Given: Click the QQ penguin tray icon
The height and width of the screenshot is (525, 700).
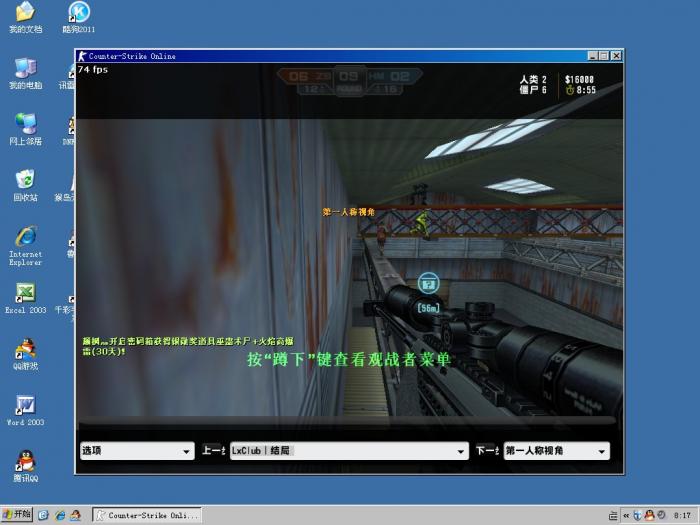Looking at the screenshot, I should (x=649, y=516).
